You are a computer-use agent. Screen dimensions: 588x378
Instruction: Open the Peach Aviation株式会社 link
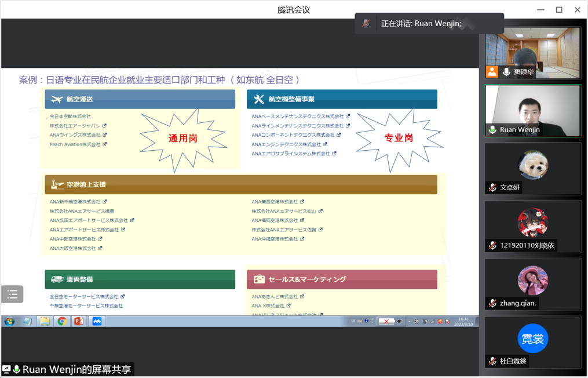[75, 144]
